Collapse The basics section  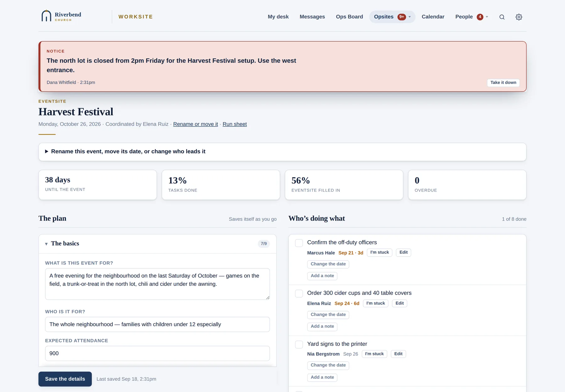[157, 244]
